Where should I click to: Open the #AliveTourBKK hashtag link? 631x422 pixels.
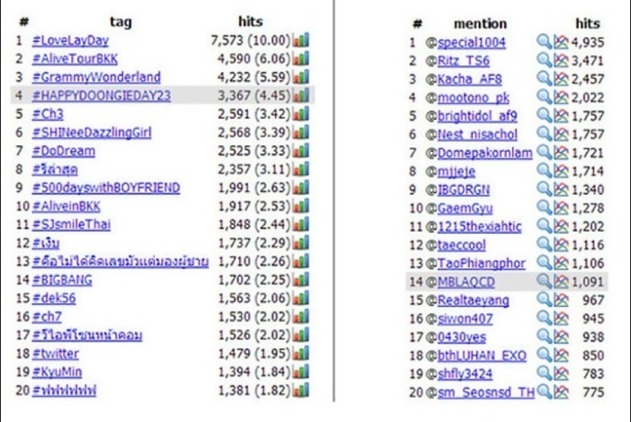[75, 59]
